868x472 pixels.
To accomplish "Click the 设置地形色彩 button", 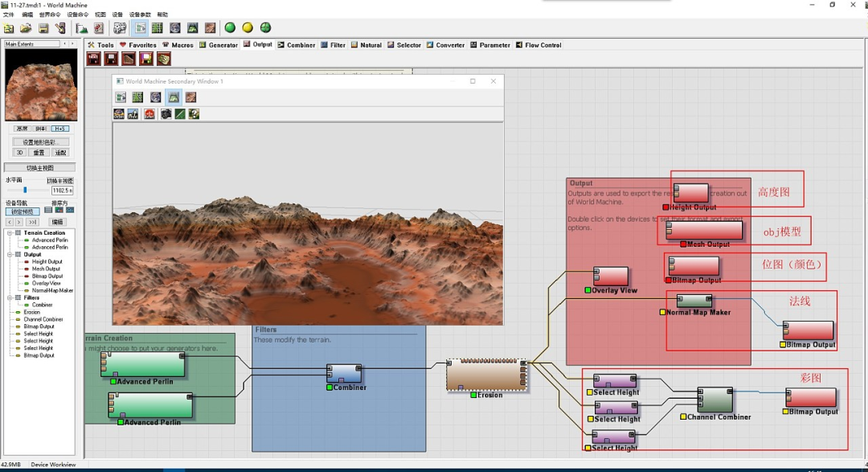I will 40,142.
